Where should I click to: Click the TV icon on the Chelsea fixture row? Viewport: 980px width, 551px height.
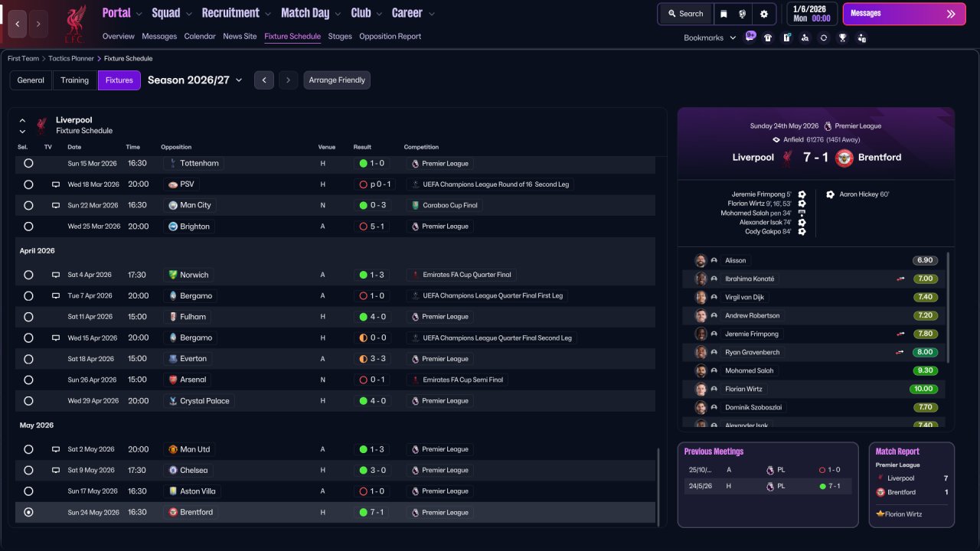pyautogui.click(x=55, y=471)
